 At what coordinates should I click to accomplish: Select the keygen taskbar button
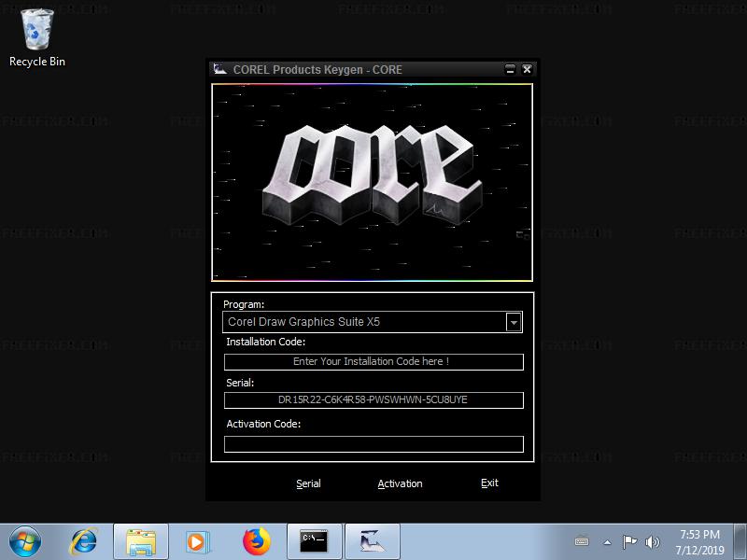pos(373,542)
